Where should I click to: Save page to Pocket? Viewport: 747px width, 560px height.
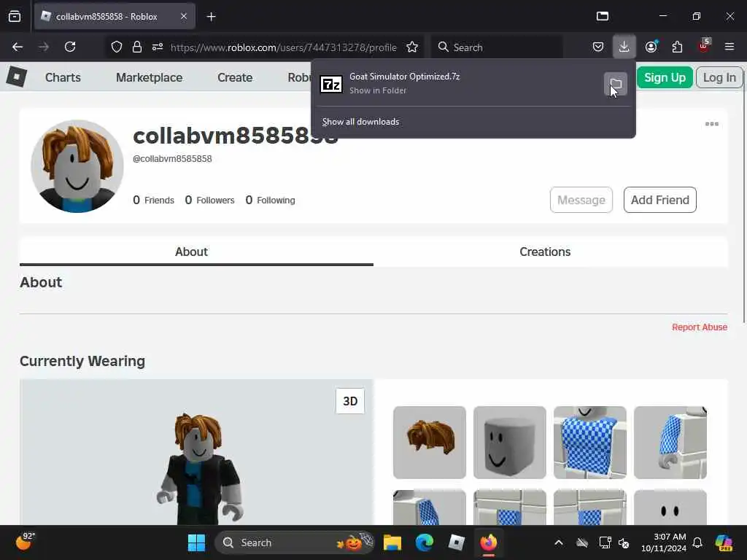598,47
